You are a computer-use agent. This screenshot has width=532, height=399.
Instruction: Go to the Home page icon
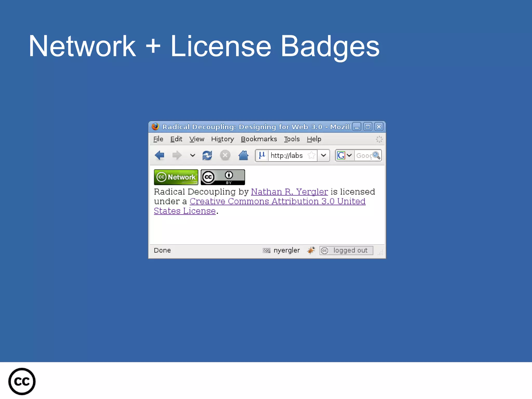243,155
